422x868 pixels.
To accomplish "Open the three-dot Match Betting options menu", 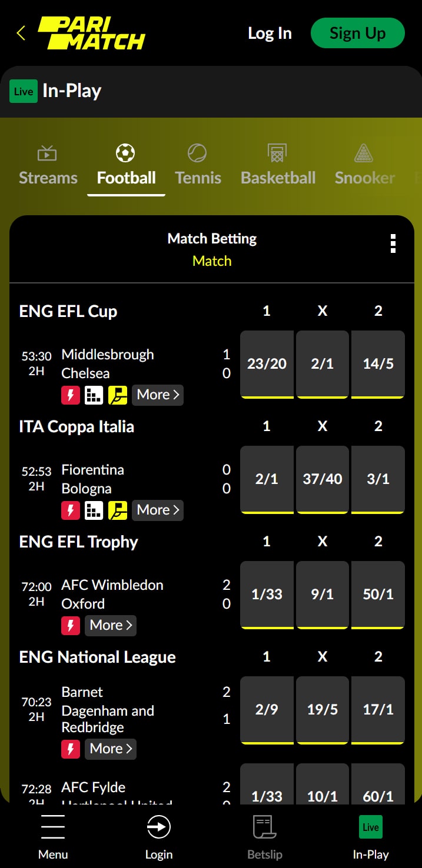I will 393,243.
